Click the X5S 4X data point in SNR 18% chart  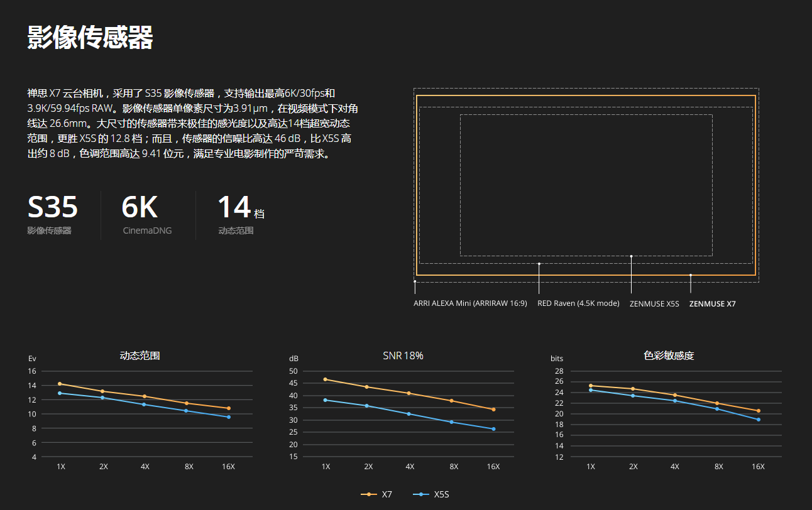coord(409,414)
